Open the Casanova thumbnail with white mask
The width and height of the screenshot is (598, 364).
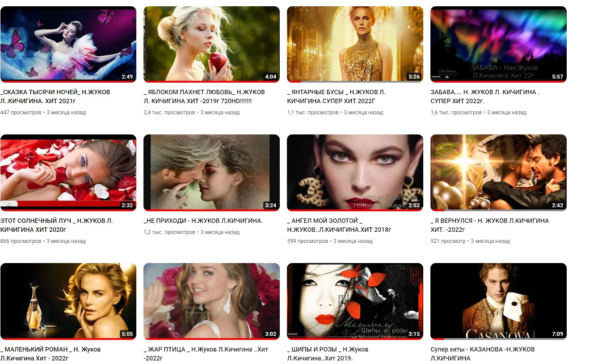[498, 301]
